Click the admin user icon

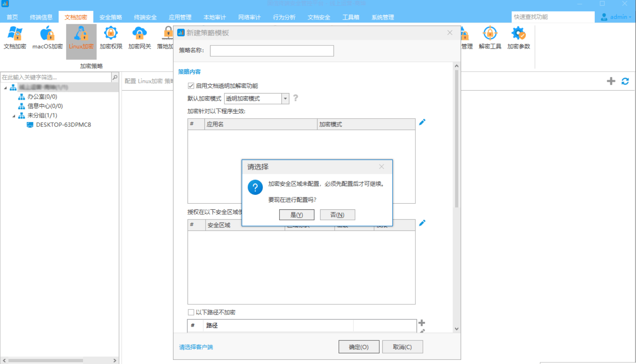click(604, 17)
